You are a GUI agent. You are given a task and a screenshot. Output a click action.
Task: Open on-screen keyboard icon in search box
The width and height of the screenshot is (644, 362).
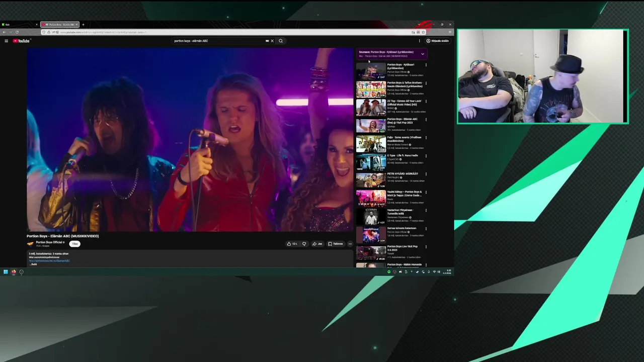coord(267,41)
